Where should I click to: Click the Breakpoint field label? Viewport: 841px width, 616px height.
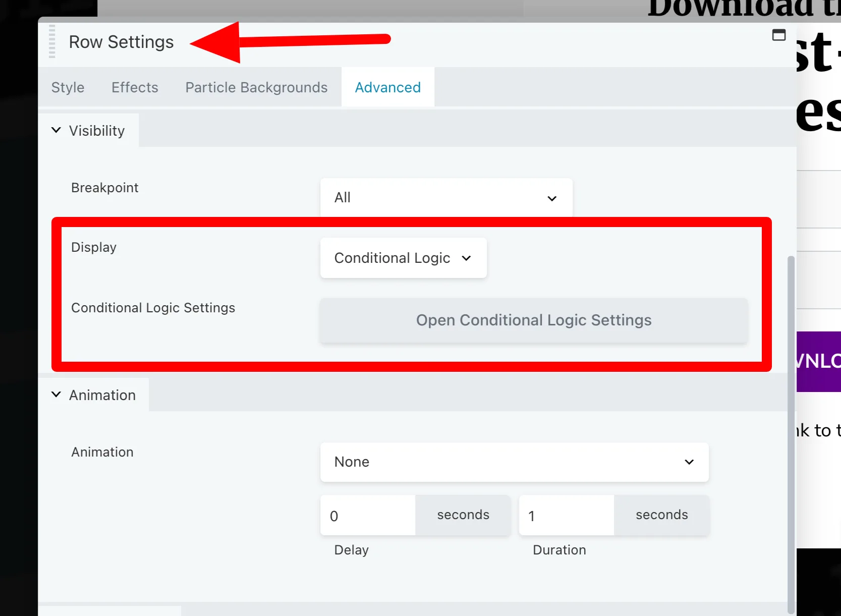click(104, 188)
